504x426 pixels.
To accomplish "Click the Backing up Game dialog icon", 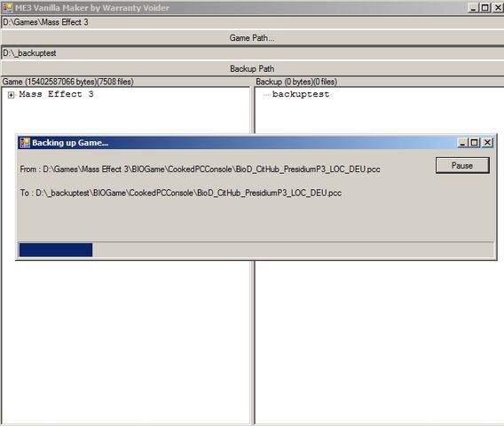I will click(x=25, y=142).
